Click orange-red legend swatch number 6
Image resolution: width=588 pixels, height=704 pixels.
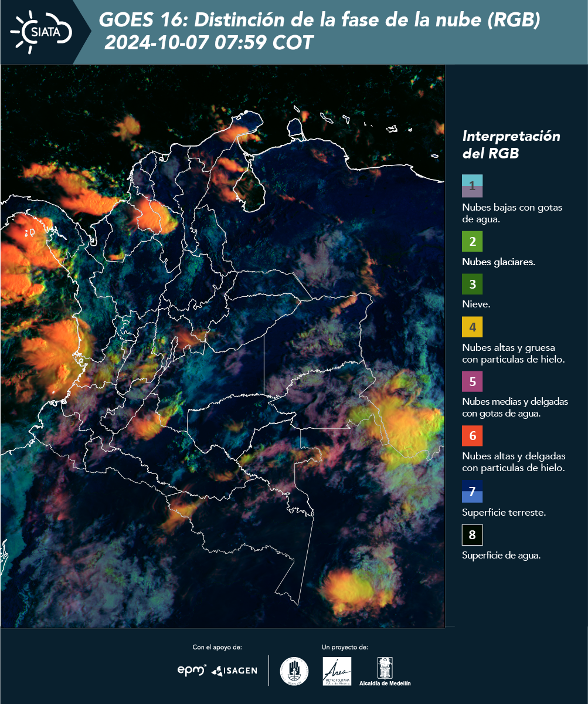[x=472, y=436]
